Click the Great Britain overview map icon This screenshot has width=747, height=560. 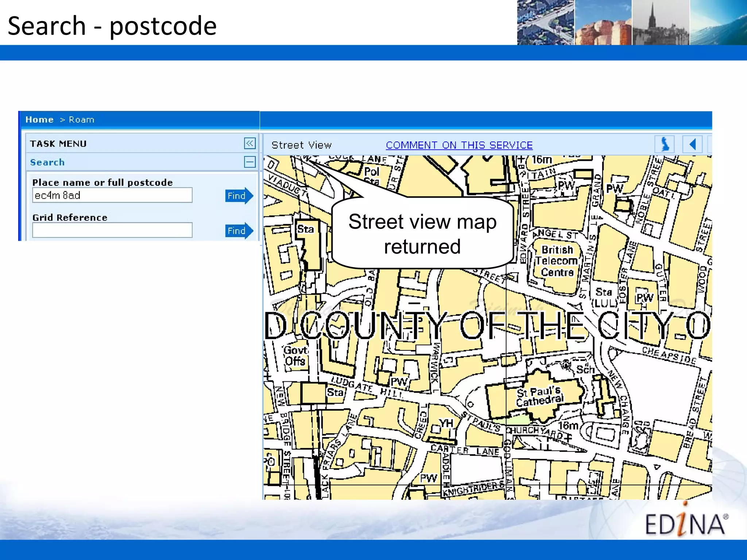[x=665, y=144]
